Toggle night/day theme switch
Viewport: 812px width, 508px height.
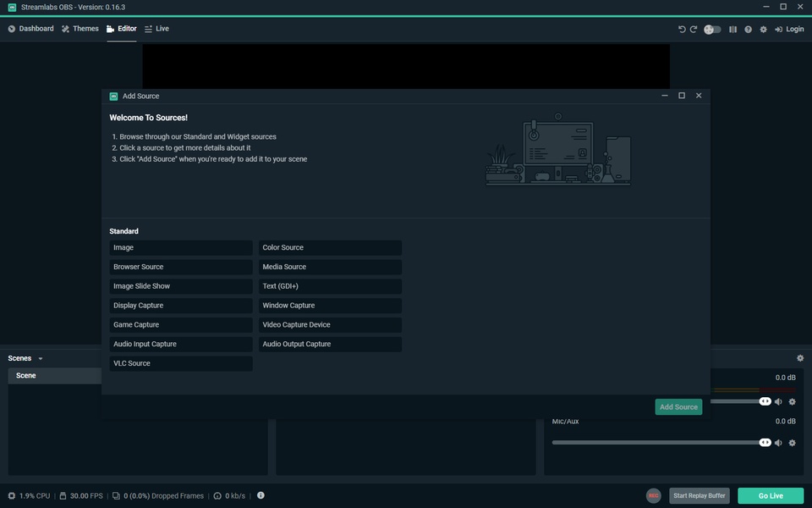(x=712, y=30)
